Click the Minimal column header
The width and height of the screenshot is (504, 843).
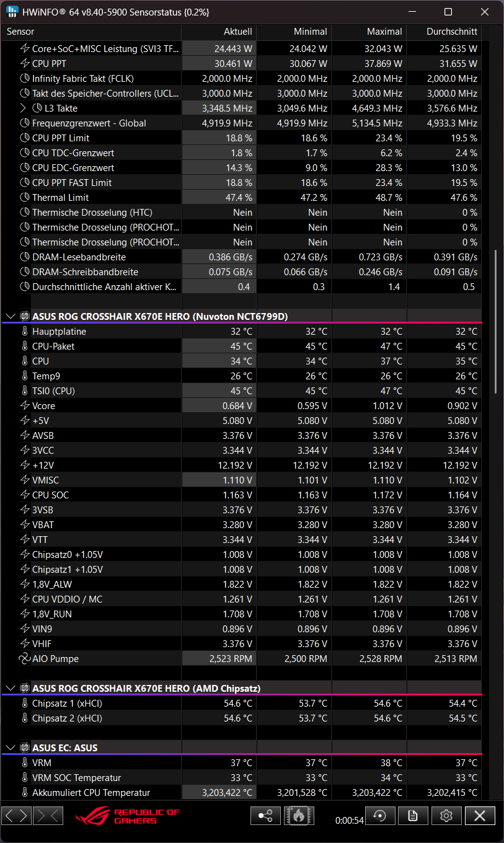pos(294,32)
